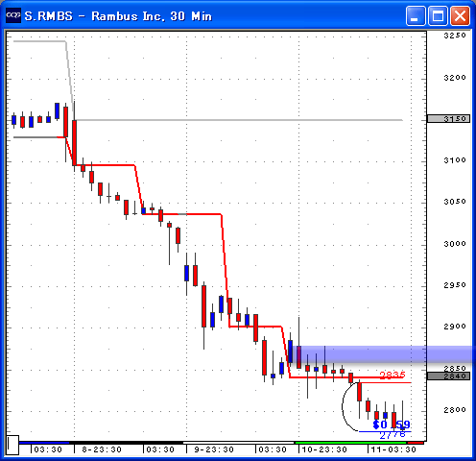Click the white session bar segment

[238, 443]
